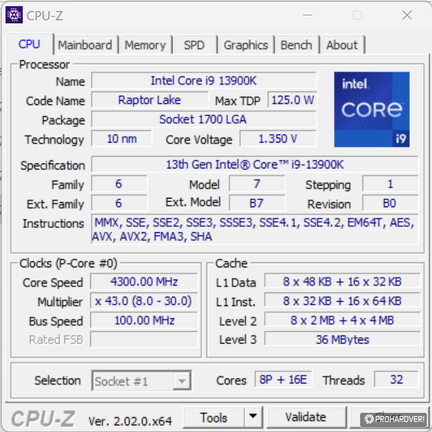Image resolution: width=432 pixels, height=432 pixels.
Task: Click the Max TDP value 125.0 W
Action: 292,100
